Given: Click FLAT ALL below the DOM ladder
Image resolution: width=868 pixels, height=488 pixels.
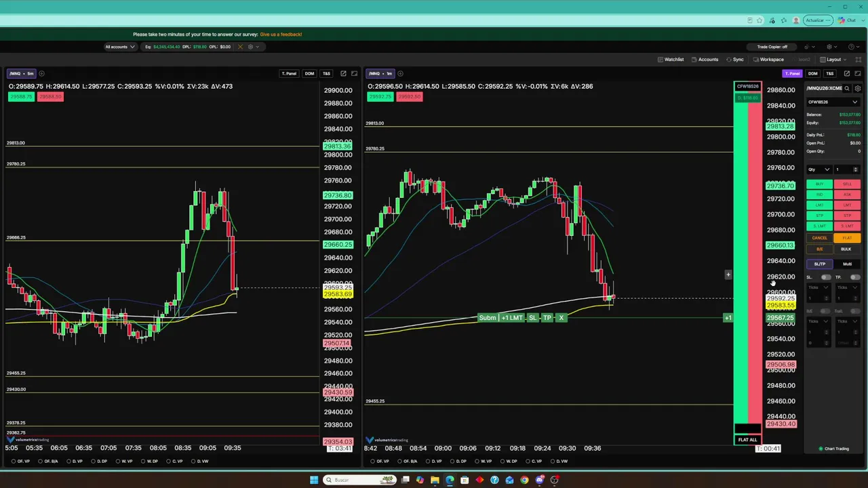Looking at the screenshot, I should click(x=747, y=440).
